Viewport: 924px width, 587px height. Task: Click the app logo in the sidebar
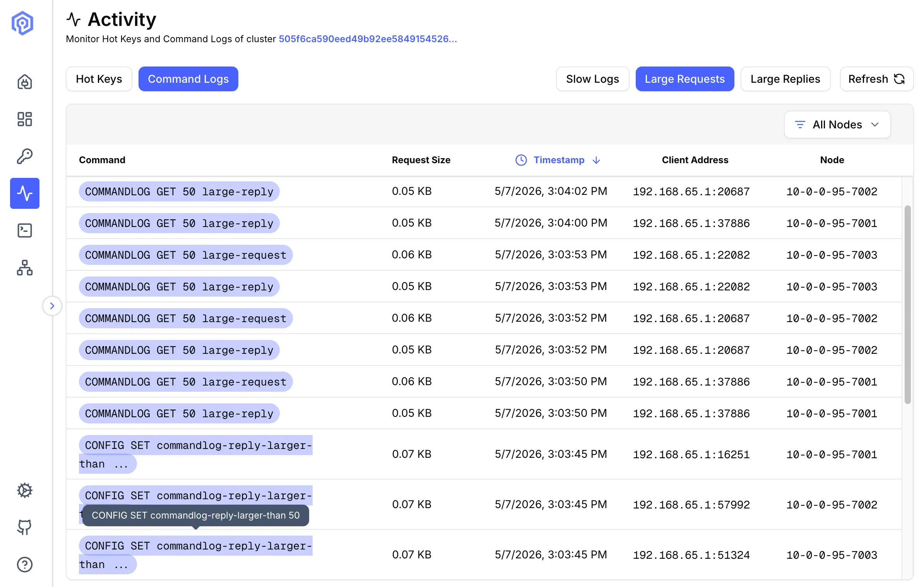[x=22, y=23]
